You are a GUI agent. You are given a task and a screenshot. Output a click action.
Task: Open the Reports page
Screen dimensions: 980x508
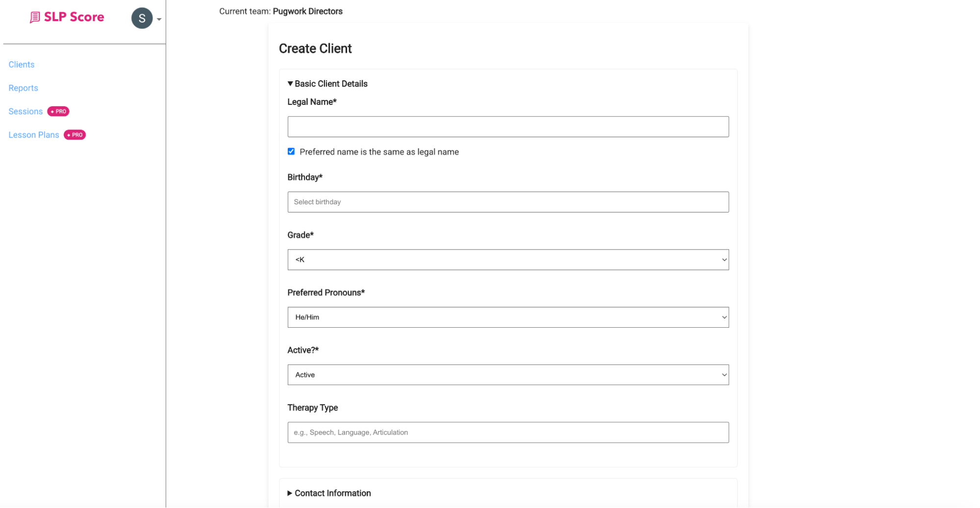pyautogui.click(x=23, y=88)
